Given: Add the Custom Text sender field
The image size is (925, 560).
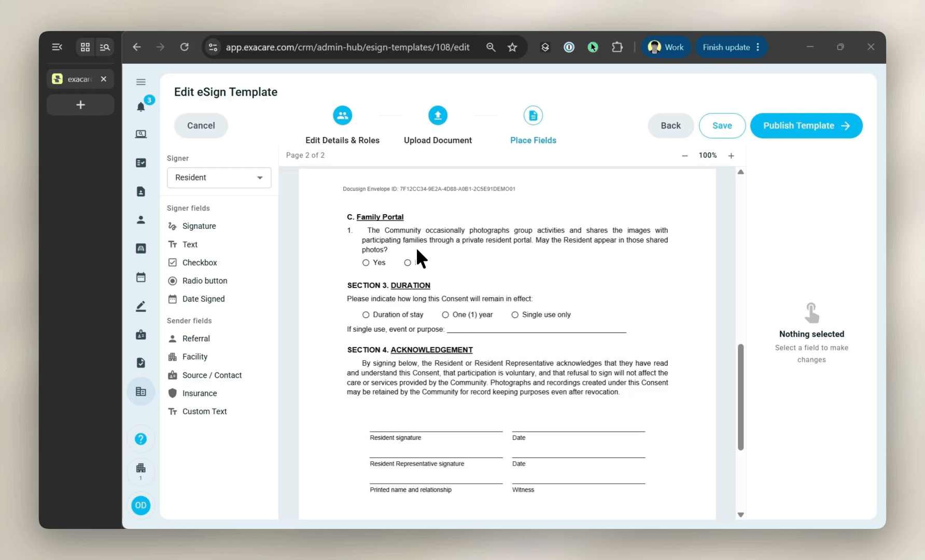Looking at the screenshot, I should tap(198, 411).
